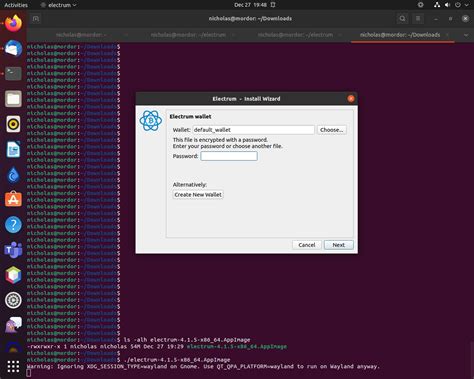The height and width of the screenshot is (379, 474).
Task: Close the Electrum Install Wizard
Action: (x=351, y=99)
